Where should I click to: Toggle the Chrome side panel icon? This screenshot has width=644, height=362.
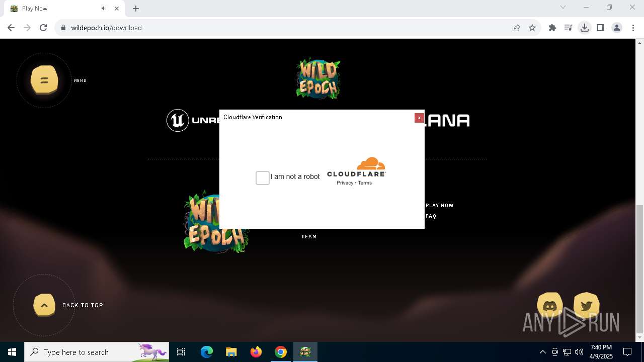pyautogui.click(x=601, y=28)
